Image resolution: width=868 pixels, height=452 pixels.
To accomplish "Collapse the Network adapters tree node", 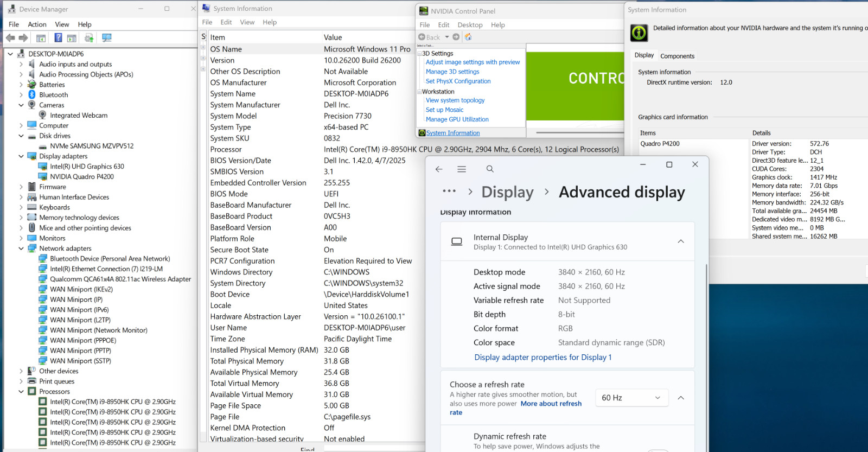I will tap(21, 249).
